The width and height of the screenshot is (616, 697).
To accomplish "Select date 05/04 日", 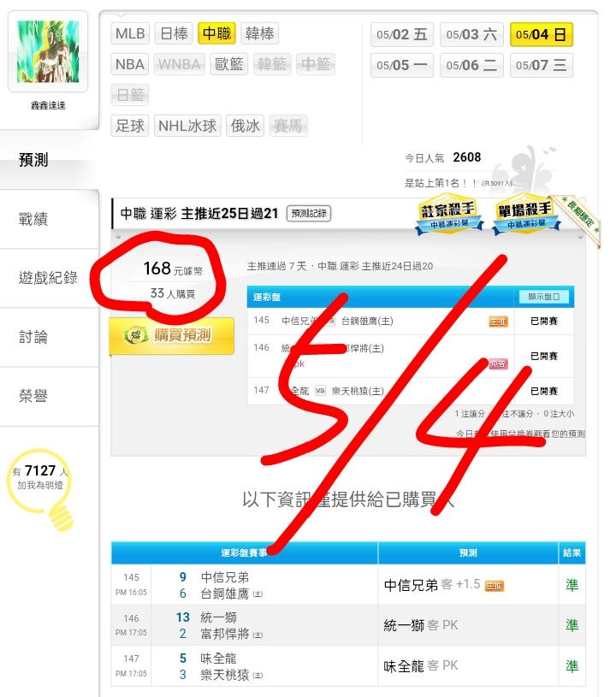I will (542, 35).
